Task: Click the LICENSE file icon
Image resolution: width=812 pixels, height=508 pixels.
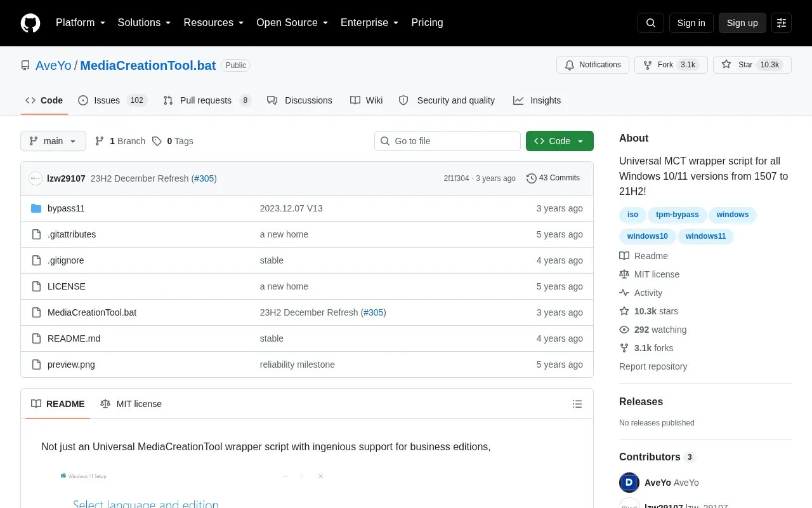Action: (x=36, y=286)
